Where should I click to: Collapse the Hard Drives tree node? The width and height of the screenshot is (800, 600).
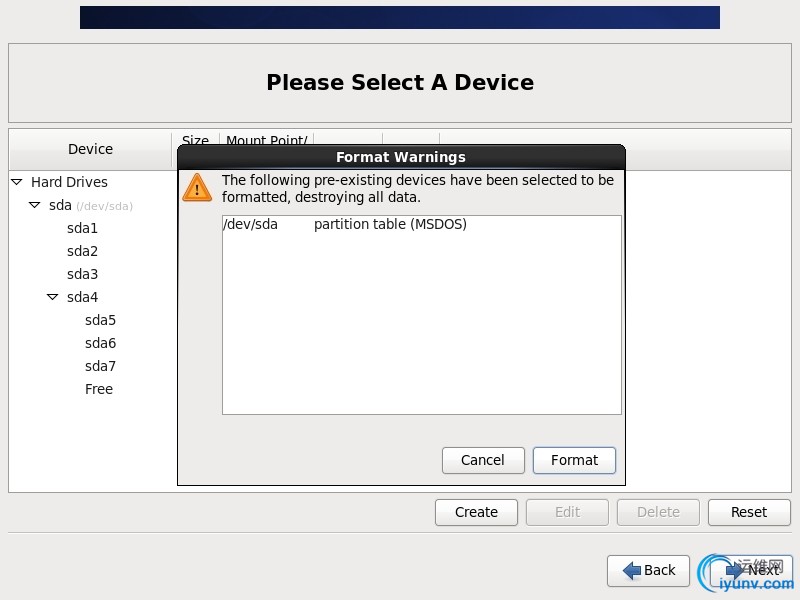coord(17,182)
